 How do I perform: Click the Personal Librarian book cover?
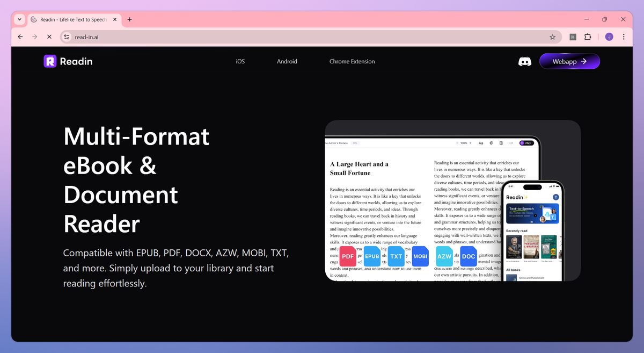(531, 247)
